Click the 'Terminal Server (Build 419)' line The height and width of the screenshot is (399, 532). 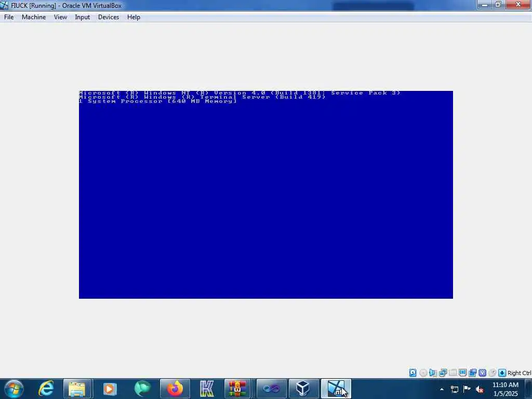click(202, 97)
